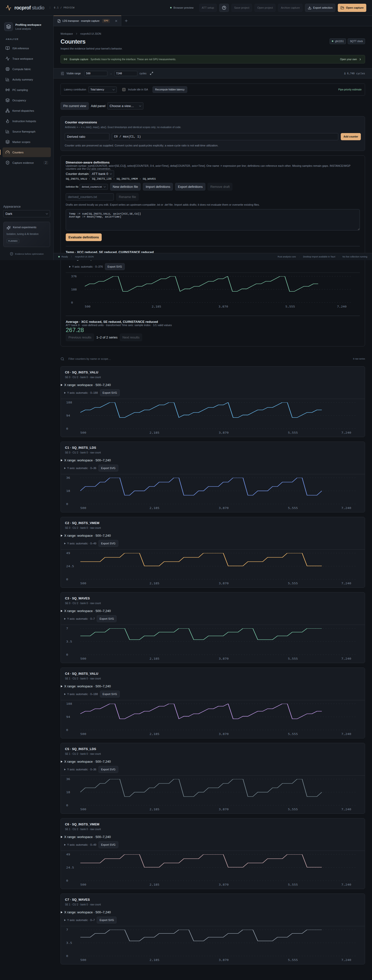Viewport: 372px width, 980px height.
Task: Open the Latency contribution Total latency dropdown
Action: tap(102, 89)
